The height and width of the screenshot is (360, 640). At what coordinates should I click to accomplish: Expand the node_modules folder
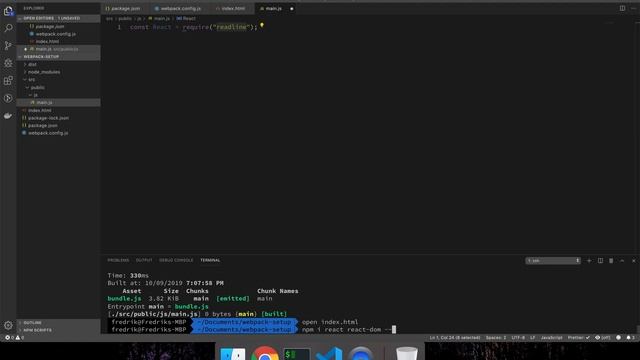pos(58,72)
